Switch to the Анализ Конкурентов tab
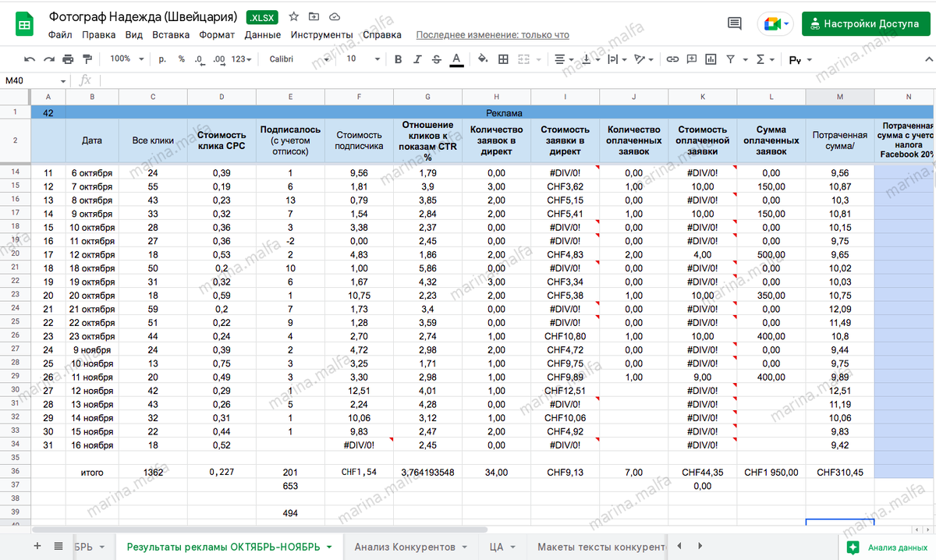Image resolution: width=936 pixels, height=560 pixels. [410, 547]
